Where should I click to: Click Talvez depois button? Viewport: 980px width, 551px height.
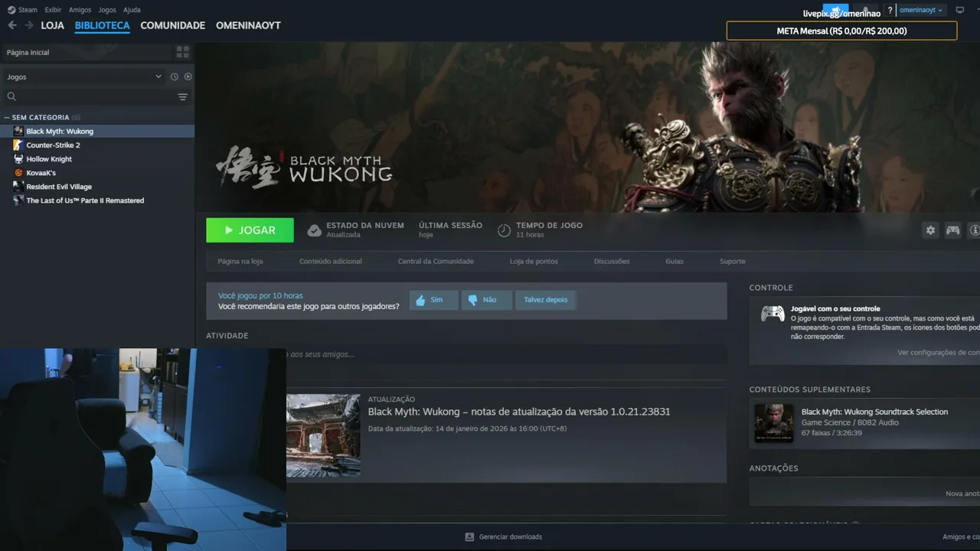pyautogui.click(x=546, y=300)
